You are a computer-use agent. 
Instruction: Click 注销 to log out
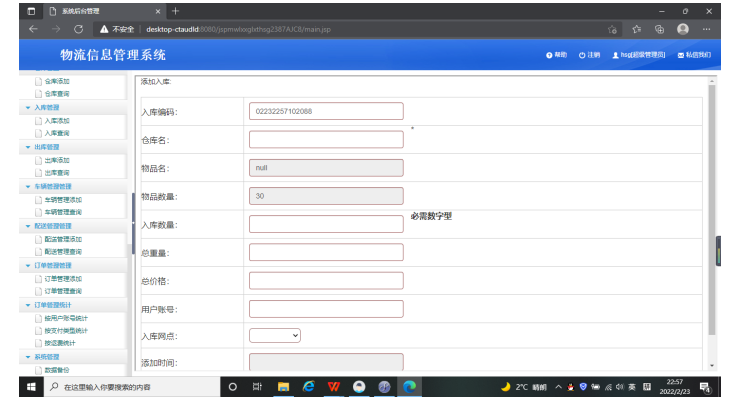click(589, 55)
